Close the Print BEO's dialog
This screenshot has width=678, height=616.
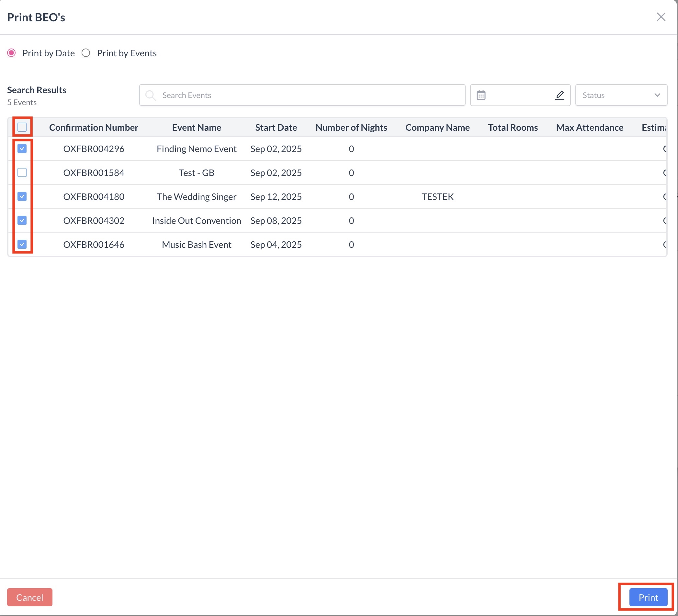point(661,17)
